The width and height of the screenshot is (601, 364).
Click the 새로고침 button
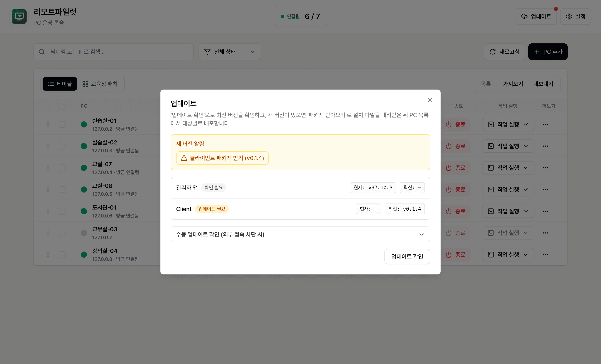pyautogui.click(x=504, y=52)
